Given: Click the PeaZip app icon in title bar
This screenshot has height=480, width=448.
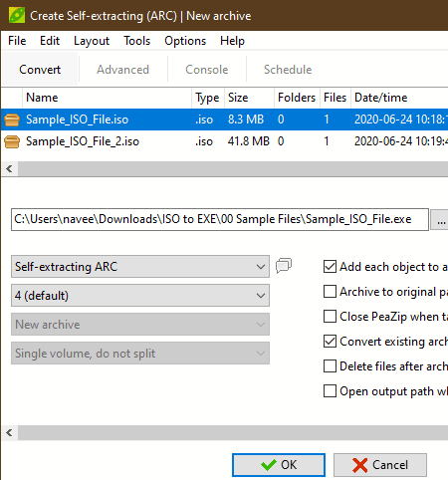Looking at the screenshot, I should tap(17, 16).
